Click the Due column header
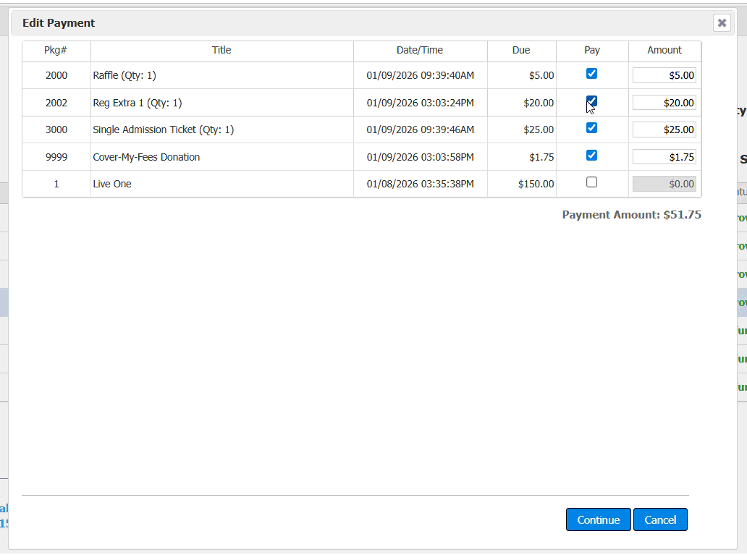 (x=521, y=51)
